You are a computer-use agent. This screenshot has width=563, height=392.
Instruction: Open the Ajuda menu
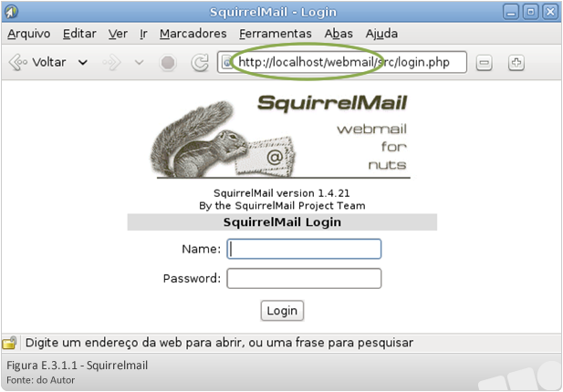point(381,34)
